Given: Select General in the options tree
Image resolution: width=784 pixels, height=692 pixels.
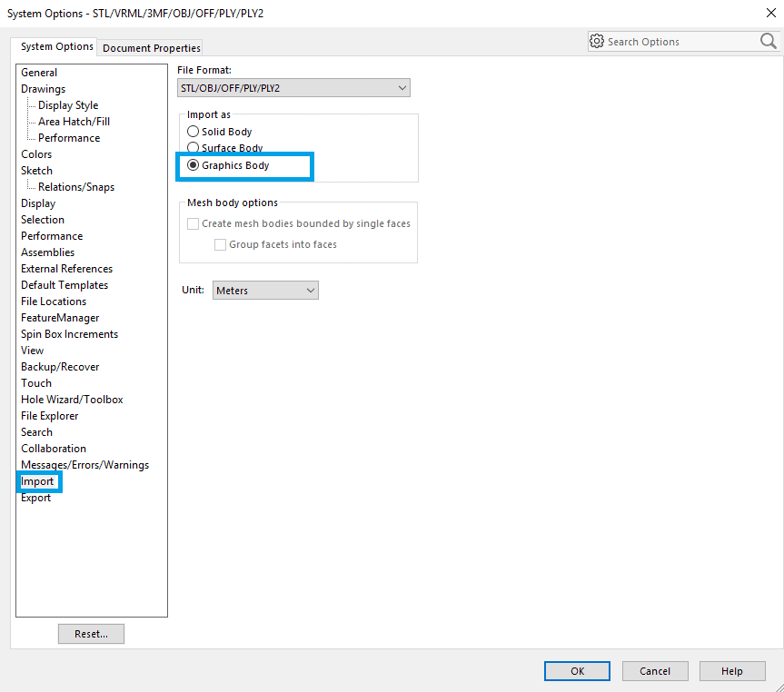Looking at the screenshot, I should 39,73.
